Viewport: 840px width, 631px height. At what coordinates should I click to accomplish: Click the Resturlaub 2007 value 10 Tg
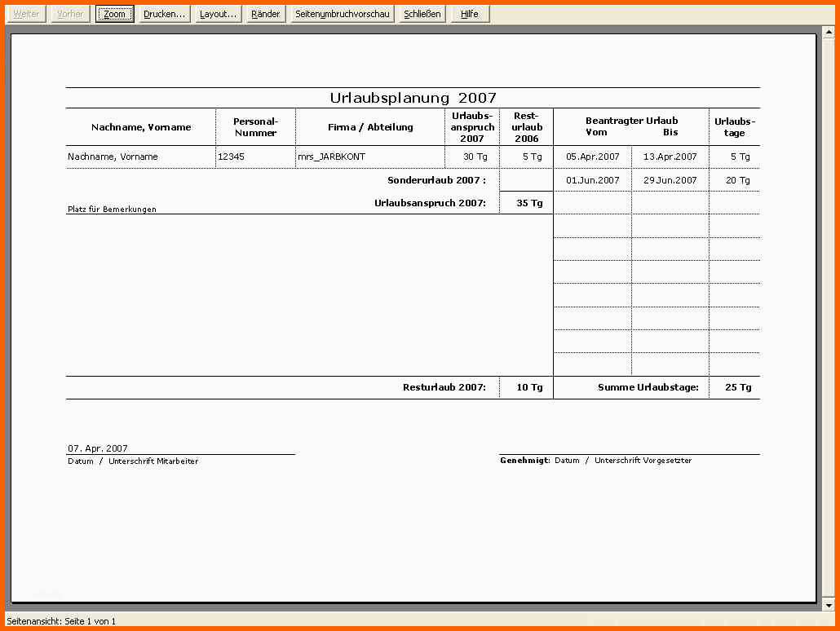(529, 387)
